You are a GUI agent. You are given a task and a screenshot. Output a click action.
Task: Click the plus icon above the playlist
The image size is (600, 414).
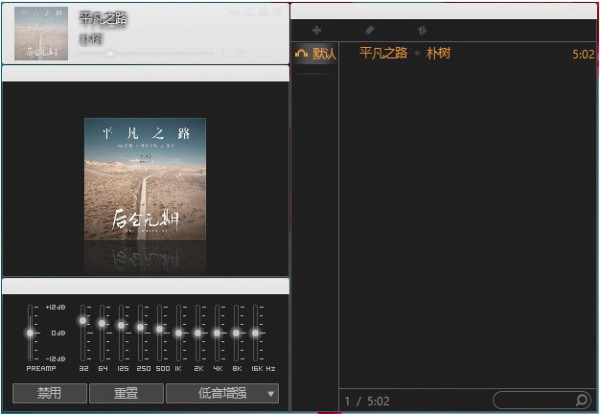coord(317,31)
